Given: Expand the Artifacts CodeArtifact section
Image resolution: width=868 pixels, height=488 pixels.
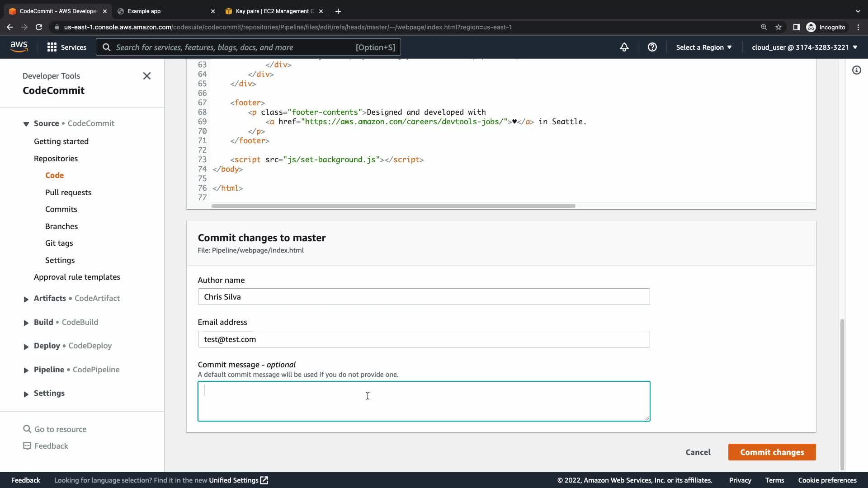Looking at the screenshot, I should tap(26, 299).
